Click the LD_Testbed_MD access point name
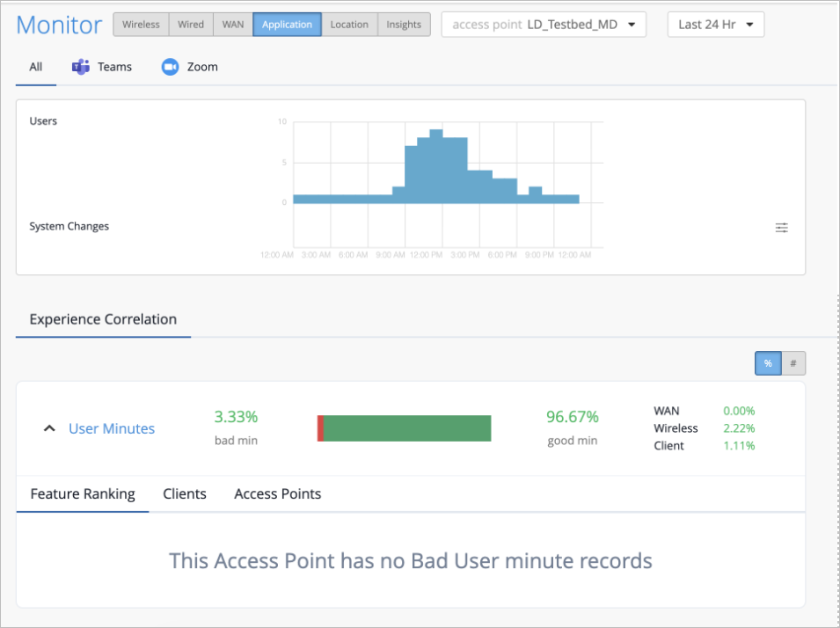Screen dimensions: 840x628 [572, 25]
